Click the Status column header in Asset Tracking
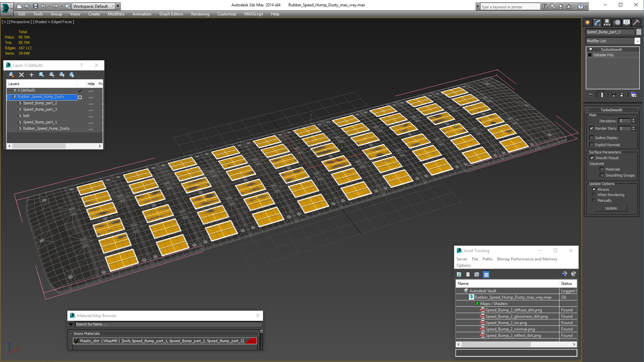Image resolution: width=644 pixels, height=362 pixels. pos(567,284)
